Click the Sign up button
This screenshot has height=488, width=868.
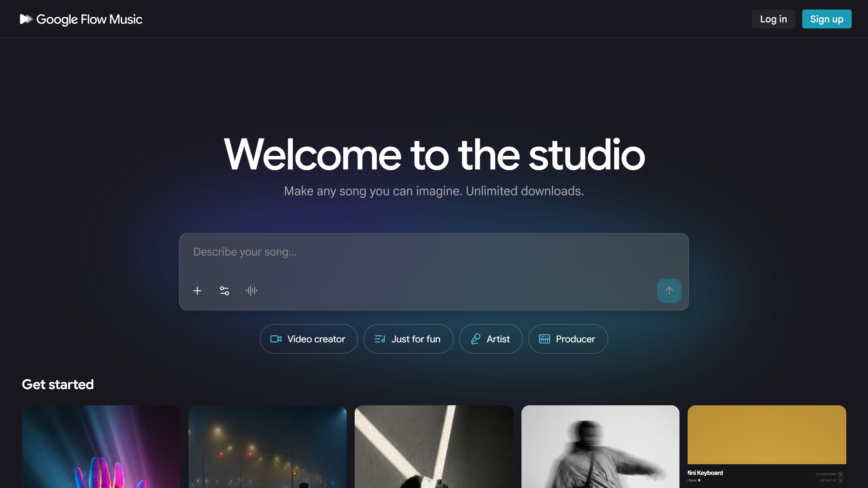click(827, 19)
